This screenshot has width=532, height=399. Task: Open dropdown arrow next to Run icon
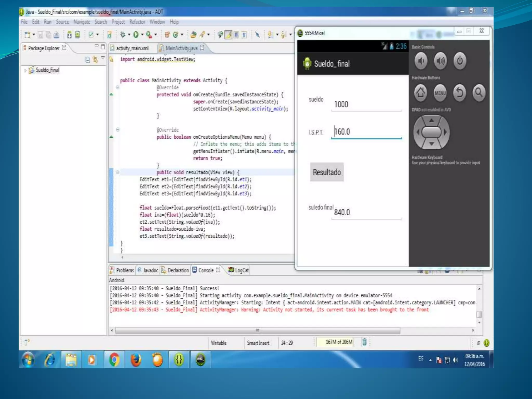142,35
